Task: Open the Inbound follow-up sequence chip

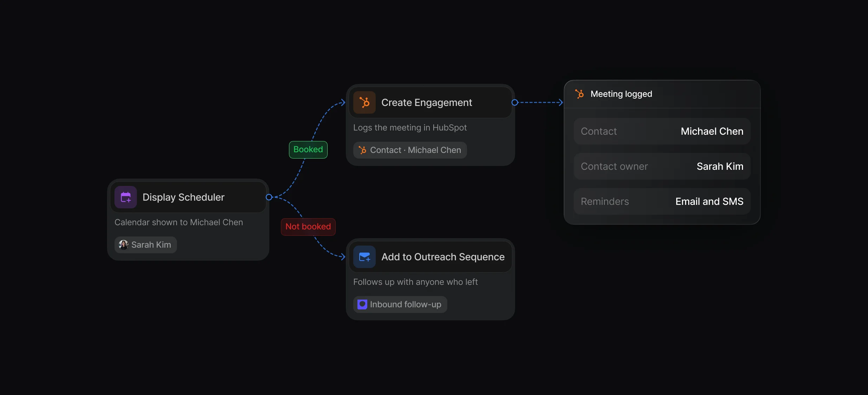Action: (400, 304)
